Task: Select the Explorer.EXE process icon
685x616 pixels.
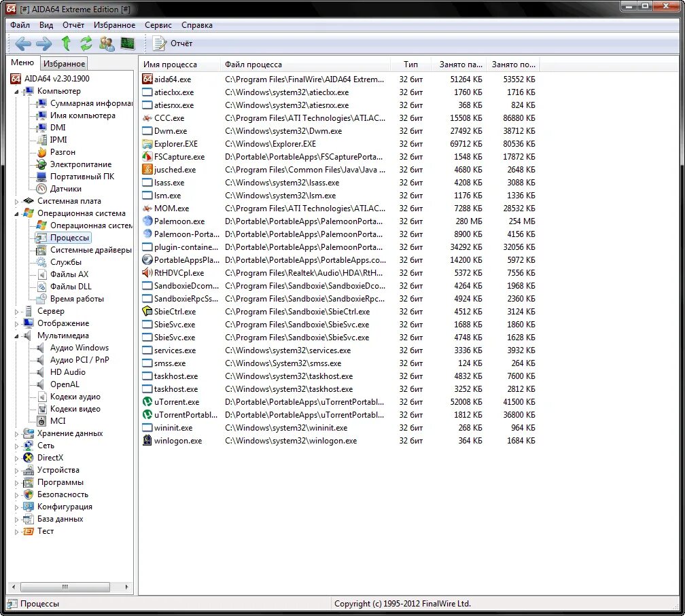Action: coord(147,143)
